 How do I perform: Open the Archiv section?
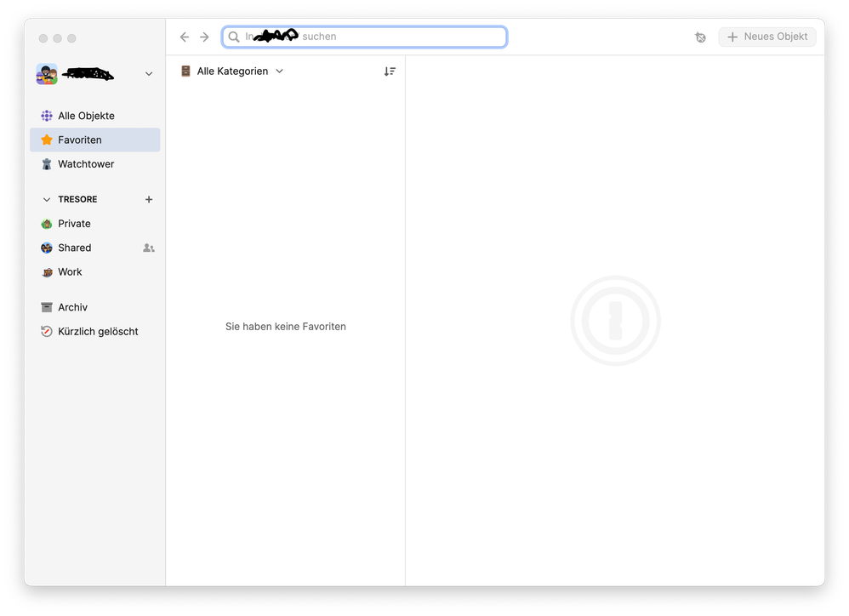coord(72,307)
